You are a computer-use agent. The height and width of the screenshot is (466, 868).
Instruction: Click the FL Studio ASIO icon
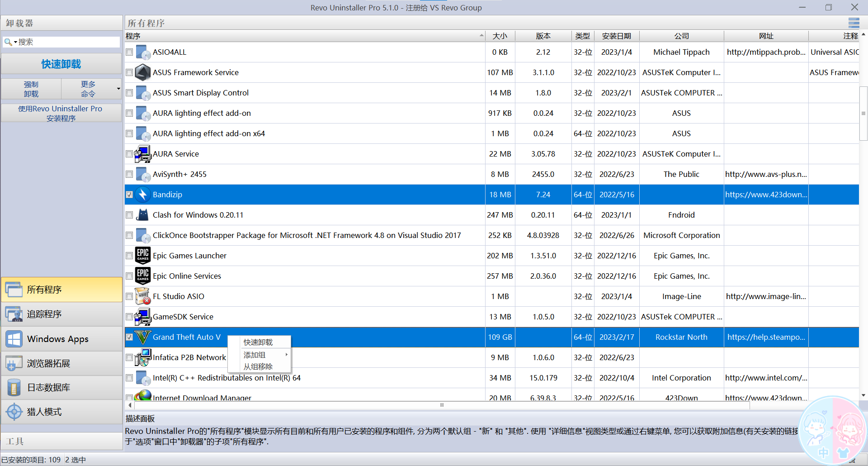(x=143, y=296)
